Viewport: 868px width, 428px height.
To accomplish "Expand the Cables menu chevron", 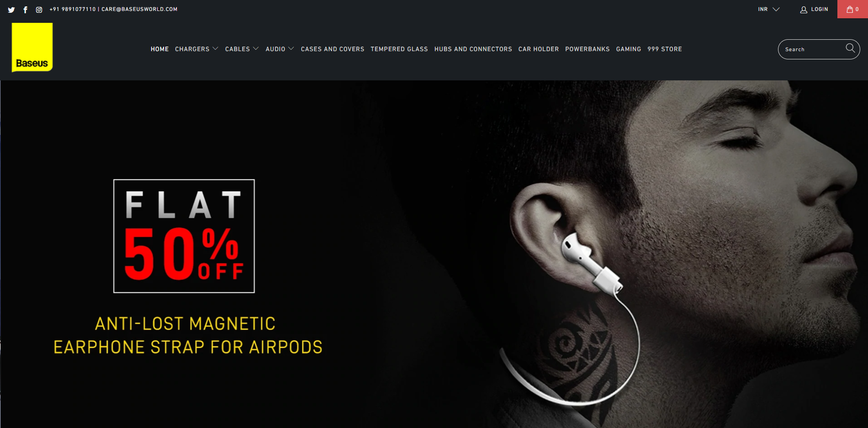I will tap(256, 49).
